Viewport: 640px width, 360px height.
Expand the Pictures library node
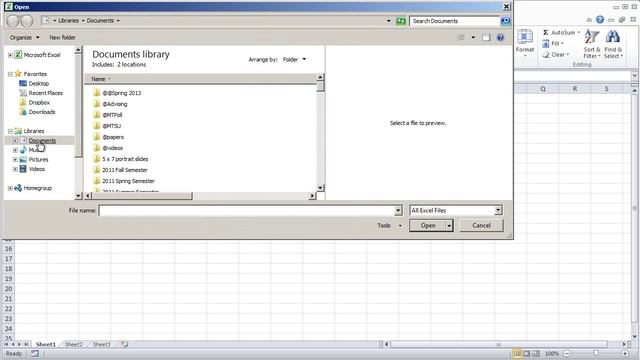tap(15, 160)
